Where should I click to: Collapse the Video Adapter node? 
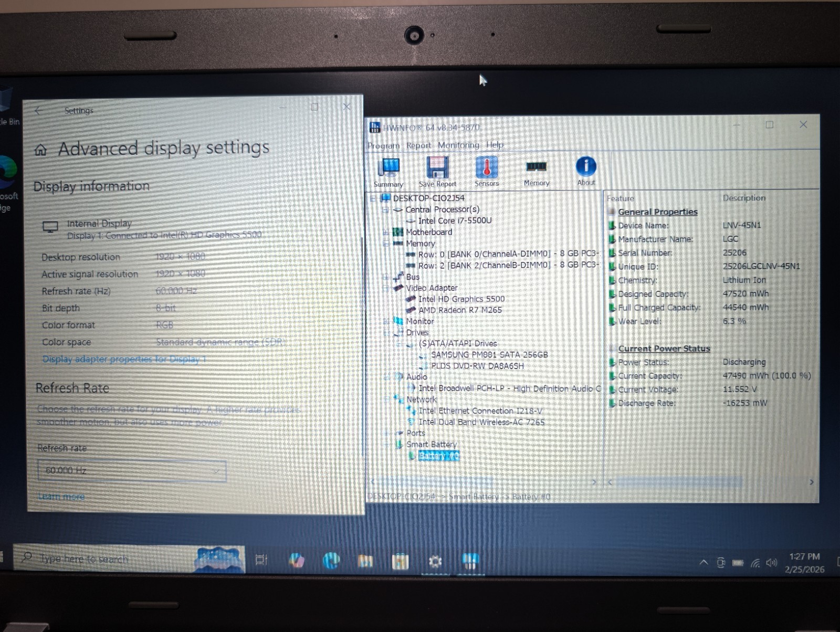[386, 288]
